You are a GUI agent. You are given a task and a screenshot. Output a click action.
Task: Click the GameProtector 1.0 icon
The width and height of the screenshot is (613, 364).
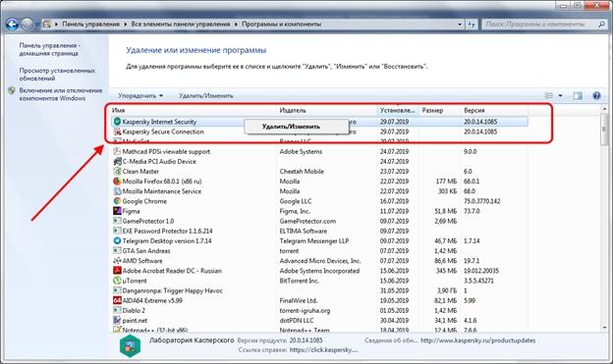[117, 221]
